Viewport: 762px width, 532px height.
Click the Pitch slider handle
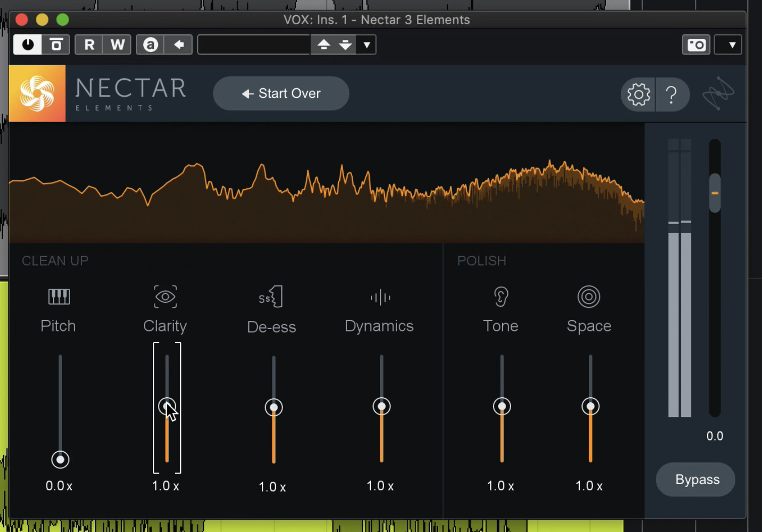coord(60,459)
